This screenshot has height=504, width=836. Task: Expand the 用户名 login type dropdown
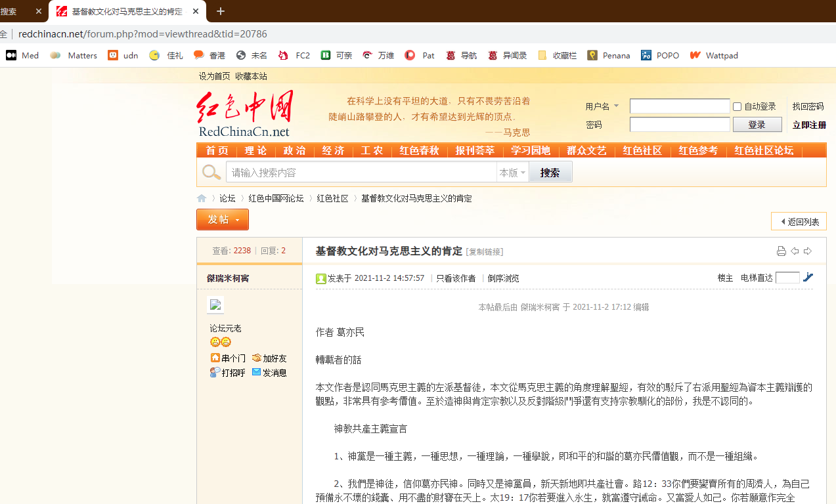(x=616, y=106)
